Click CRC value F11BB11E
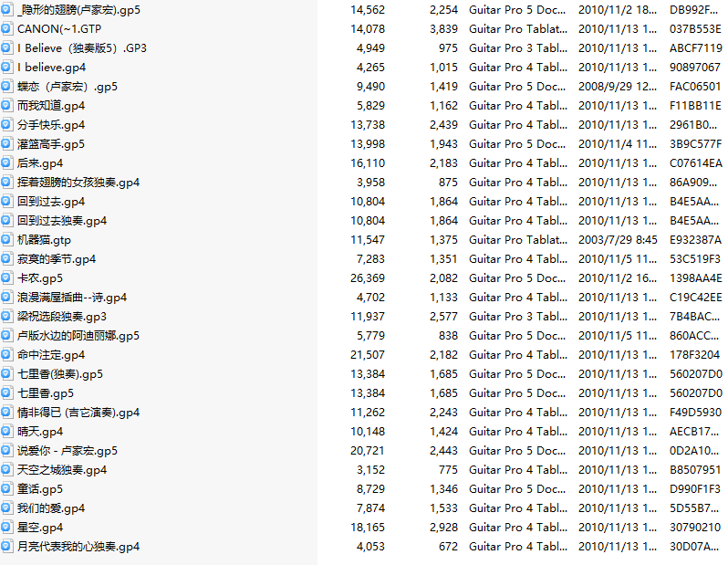728x565 pixels. [695, 106]
